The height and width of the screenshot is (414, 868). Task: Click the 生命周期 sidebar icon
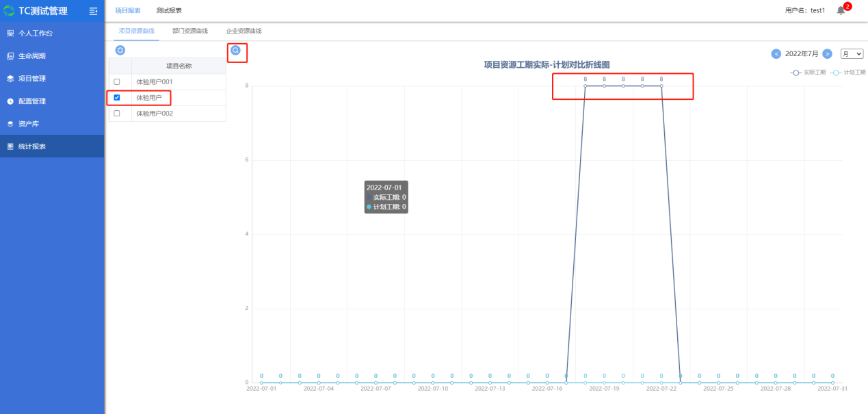click(x=10, y=55)
